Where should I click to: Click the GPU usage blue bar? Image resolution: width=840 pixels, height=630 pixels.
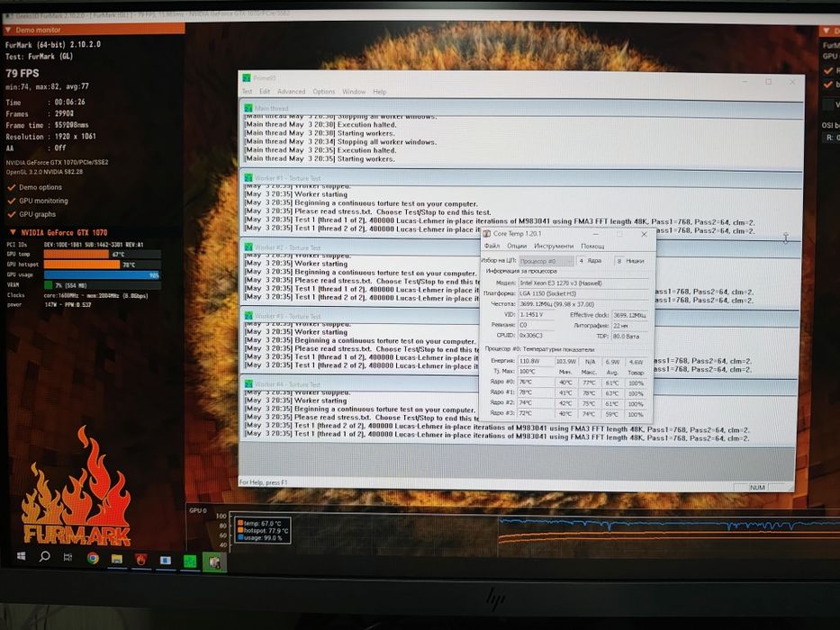tap(102, 274)
